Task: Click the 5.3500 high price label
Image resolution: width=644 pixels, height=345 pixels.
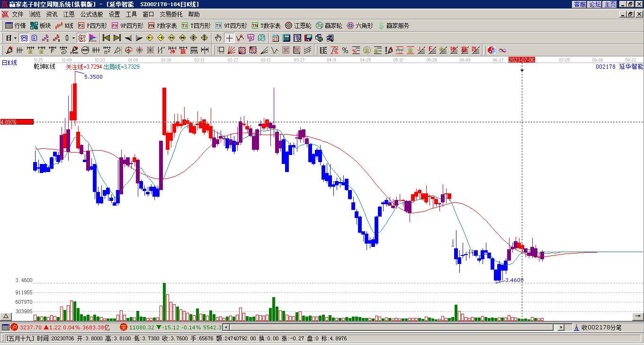Action: click(93, 77)
